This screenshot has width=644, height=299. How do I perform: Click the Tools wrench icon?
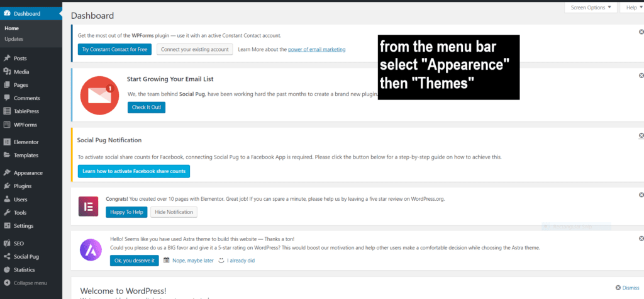click(x=7, y=213)
